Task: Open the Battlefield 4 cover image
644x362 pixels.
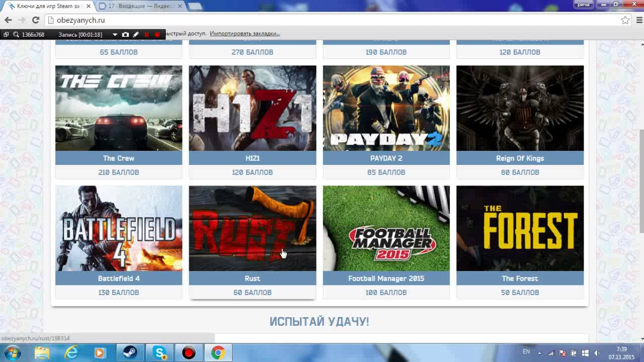Action: [x=119, y=228]
